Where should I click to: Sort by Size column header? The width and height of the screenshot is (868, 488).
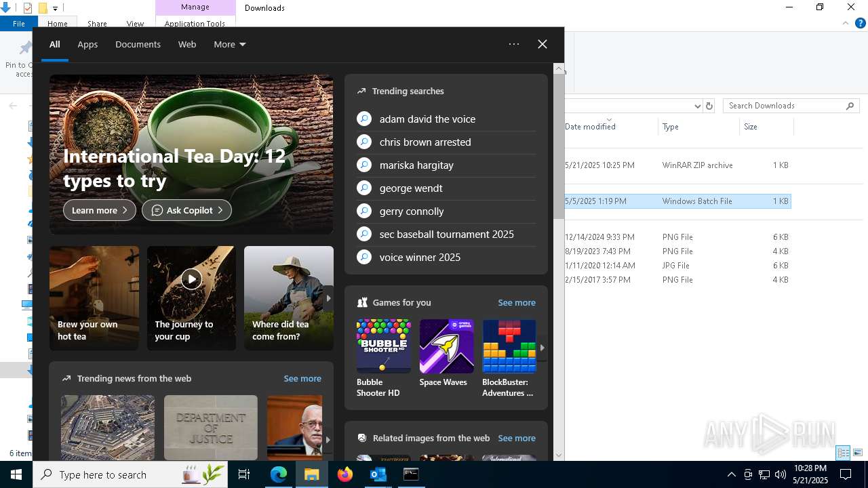pos(751,127)
